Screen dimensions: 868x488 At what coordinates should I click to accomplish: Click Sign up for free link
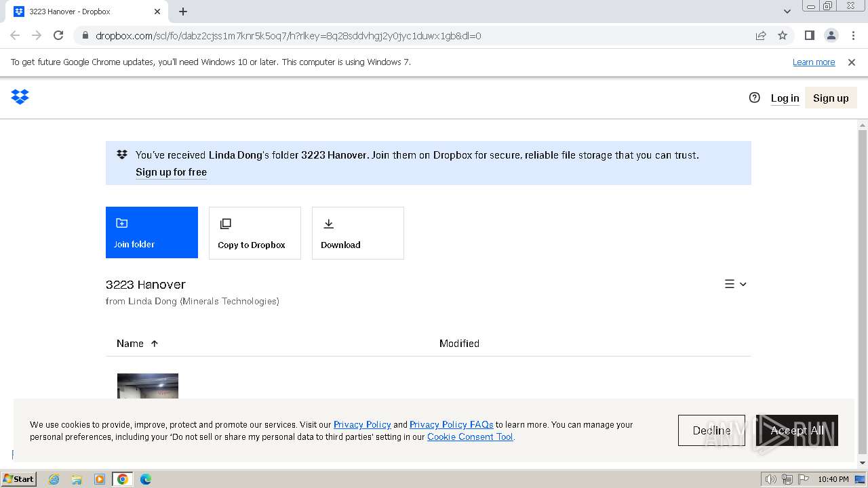pyautogui.click(x=171, y=172)
